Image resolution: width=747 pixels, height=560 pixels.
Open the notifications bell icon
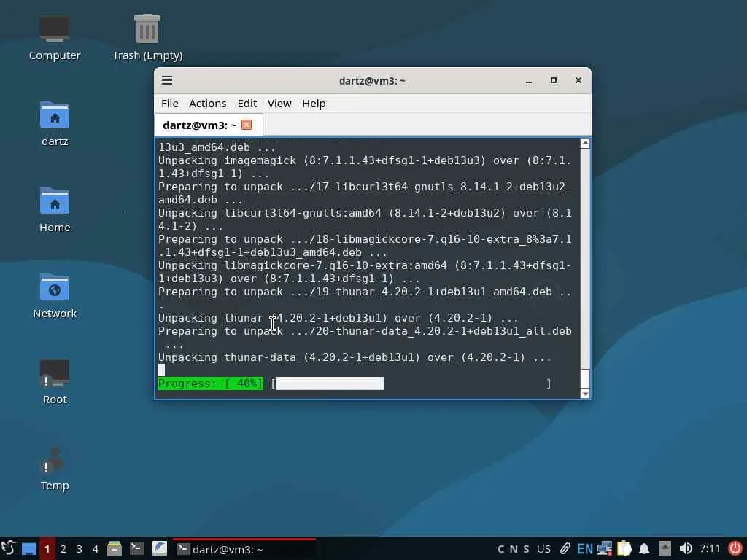point(644,549)
